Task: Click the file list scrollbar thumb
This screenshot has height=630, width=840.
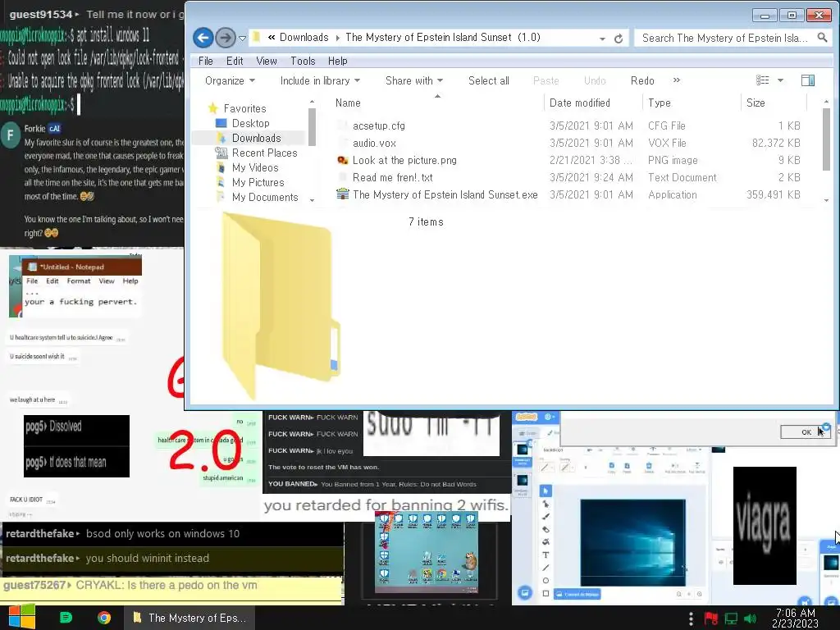Action: [826, 139]
